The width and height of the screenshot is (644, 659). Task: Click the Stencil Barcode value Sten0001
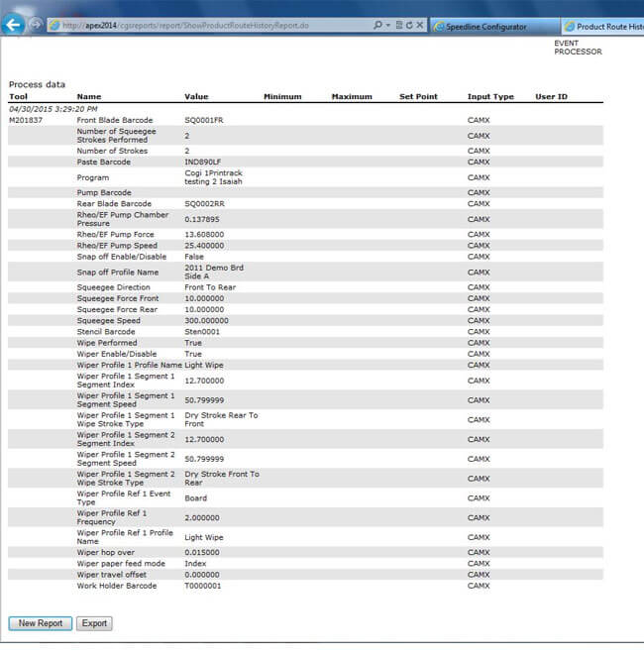click(x=203, y=332)
